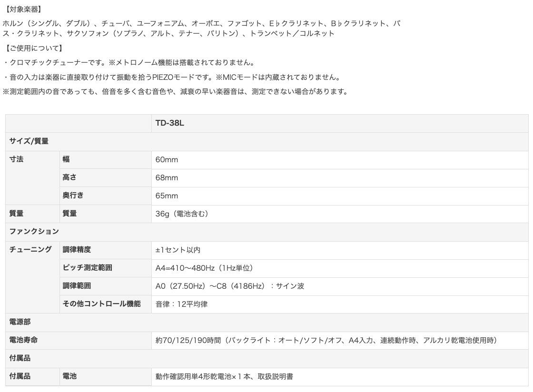Click the 65mm value
The width and height of the screenshot is (533, 392).
coord(167,196)
